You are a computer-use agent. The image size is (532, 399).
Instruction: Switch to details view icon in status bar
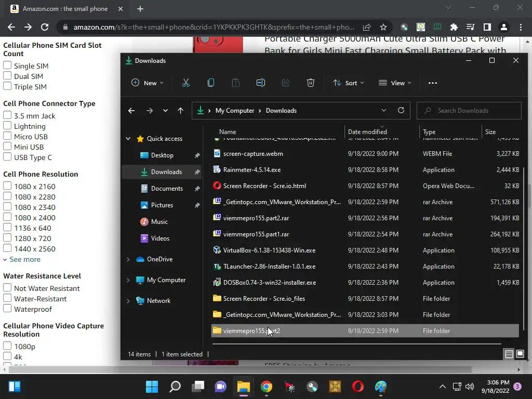coord(509,354)
